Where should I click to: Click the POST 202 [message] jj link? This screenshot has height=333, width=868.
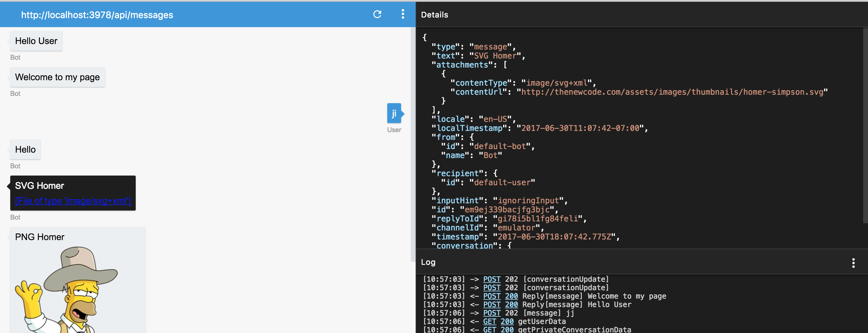pyautogui.click(x=492, y=313)
